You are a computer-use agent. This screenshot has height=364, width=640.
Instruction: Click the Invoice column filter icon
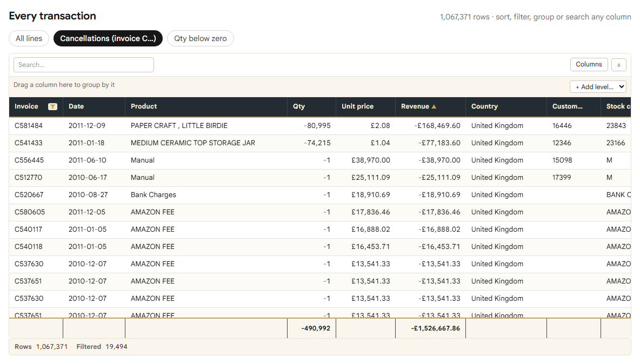[52, 107]
